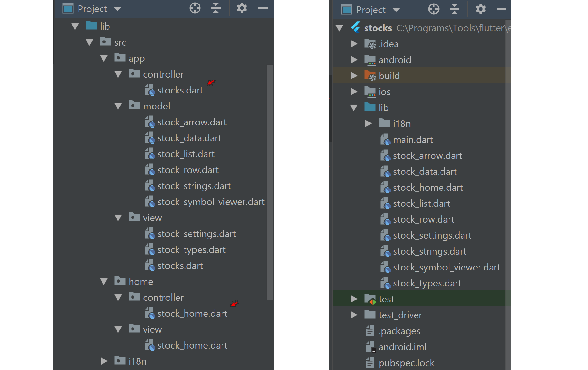Collapse all nodes using the collapse-all icon
Image resolution: width=588 pixels, height=370 pixels.
(x=216, y=9)
